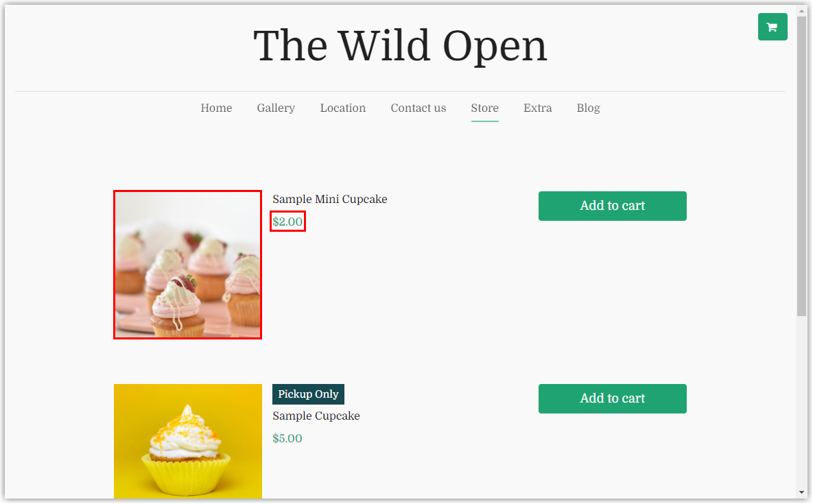Click the vertical scrollbar thumb

pos(801,166)
